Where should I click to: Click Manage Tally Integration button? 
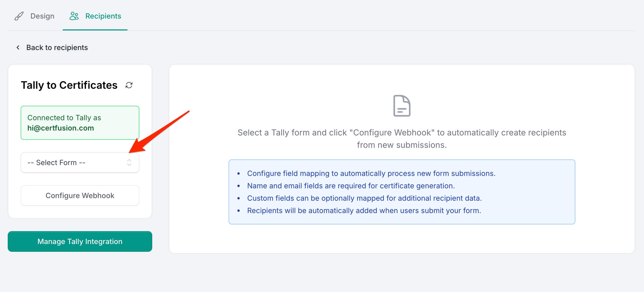[80, 241]
